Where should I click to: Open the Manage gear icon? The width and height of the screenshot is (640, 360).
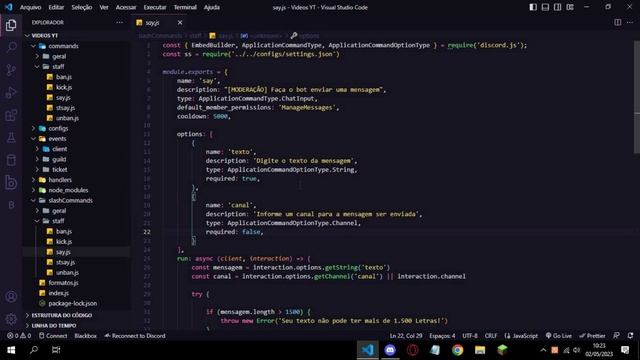[x=11, y=319]
